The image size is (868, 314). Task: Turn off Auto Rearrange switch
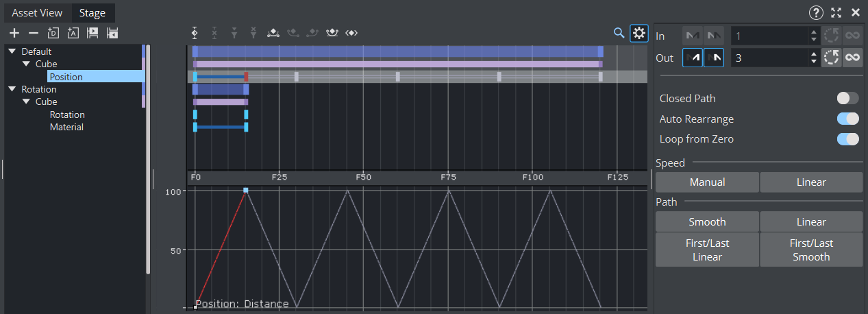pyautogui.click(x=847, y=119)
